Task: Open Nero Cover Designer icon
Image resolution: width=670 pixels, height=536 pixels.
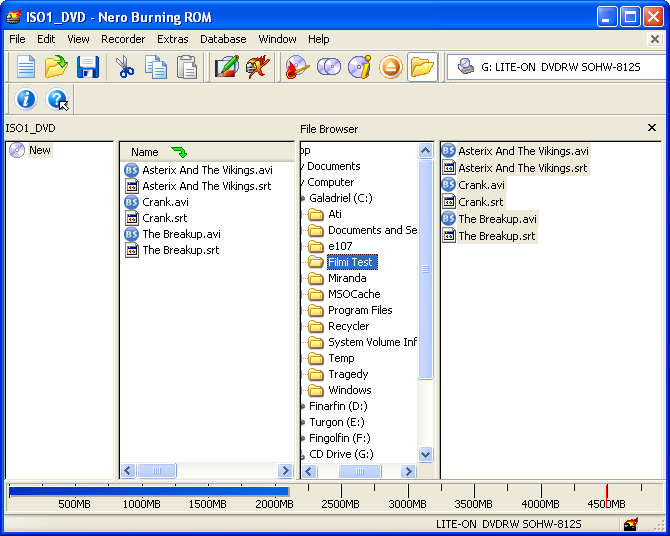Action: [226, 67]
